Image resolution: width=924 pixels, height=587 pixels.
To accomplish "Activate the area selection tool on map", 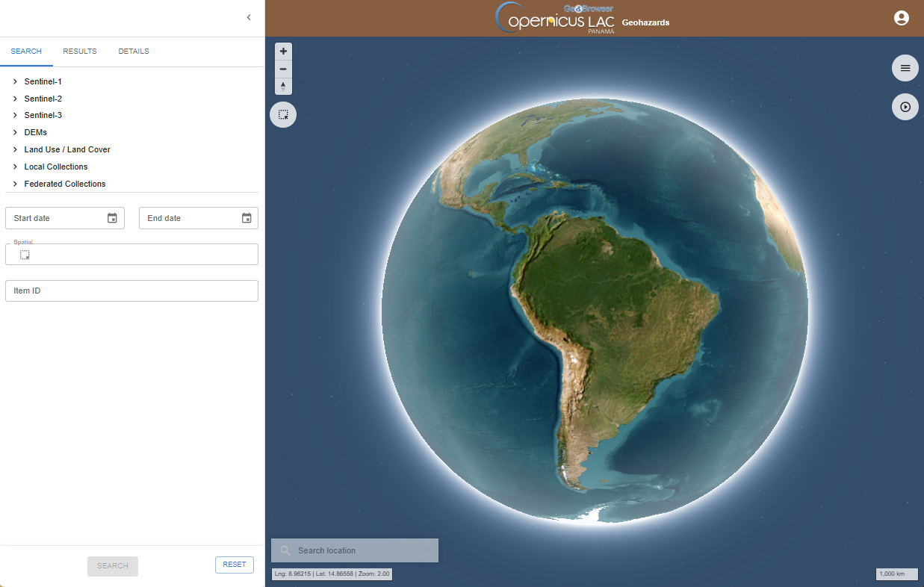I will (x=283, y=115).
